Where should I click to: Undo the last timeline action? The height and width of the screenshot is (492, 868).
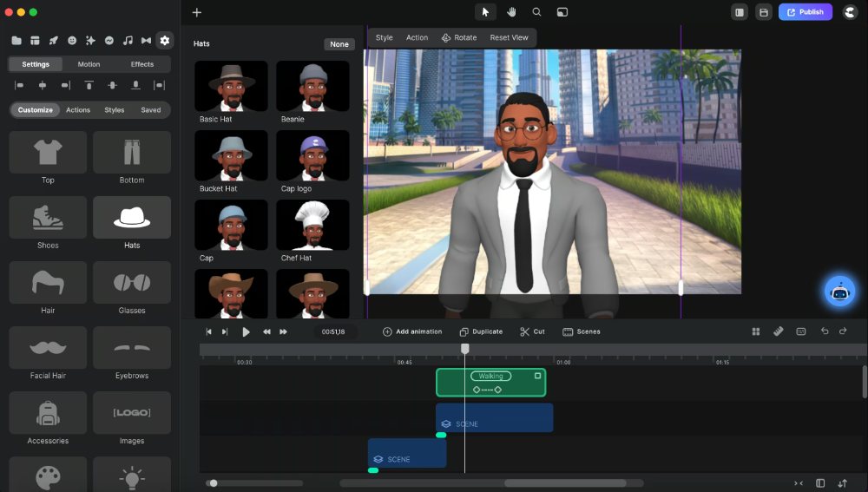coord(825,331)
